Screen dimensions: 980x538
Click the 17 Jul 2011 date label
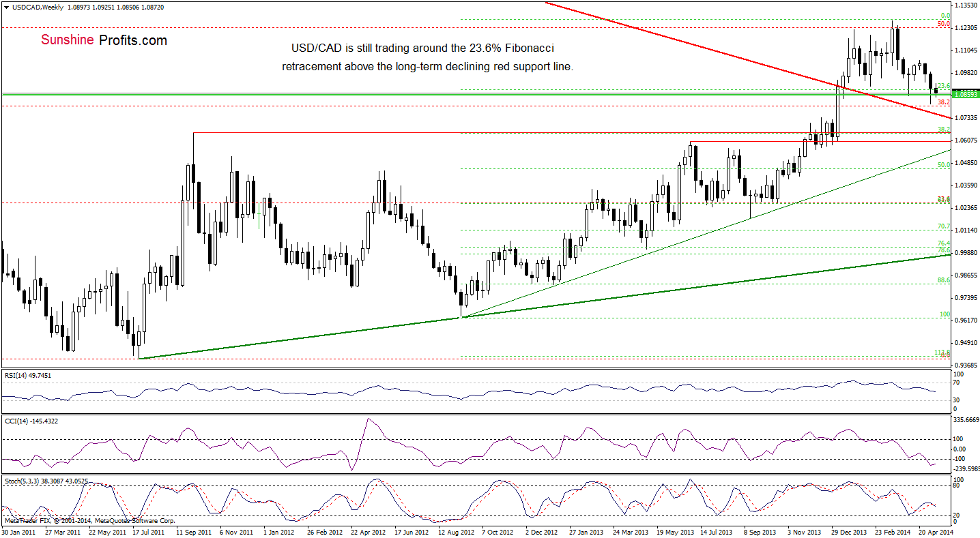pos(150,532)
